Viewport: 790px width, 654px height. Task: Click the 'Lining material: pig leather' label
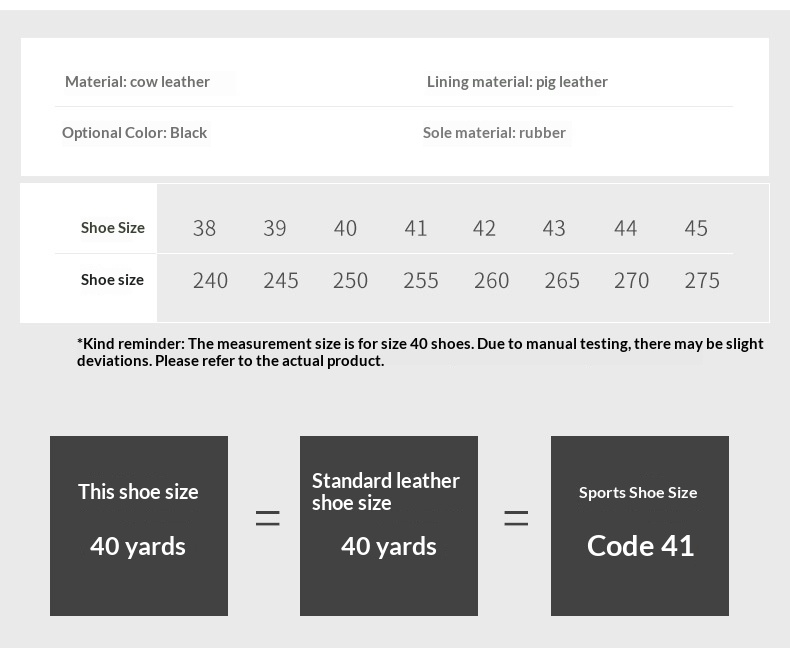point(517,82)
